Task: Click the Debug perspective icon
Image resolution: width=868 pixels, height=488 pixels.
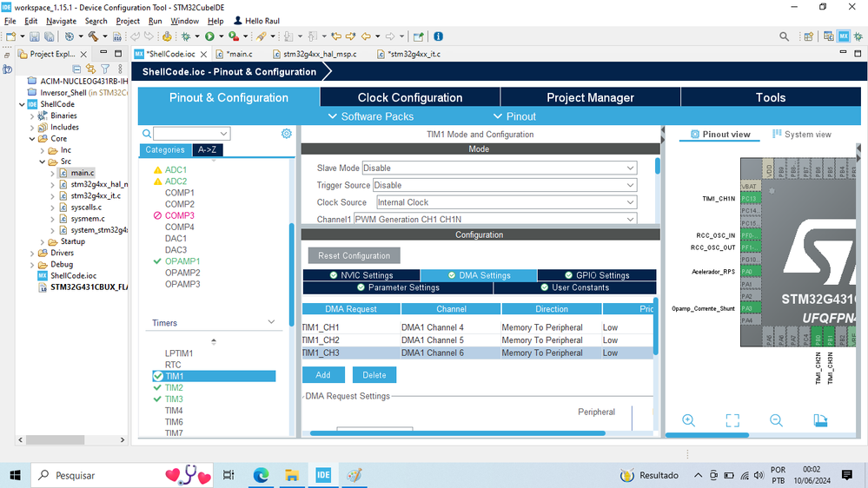Action: click(858, 36)
